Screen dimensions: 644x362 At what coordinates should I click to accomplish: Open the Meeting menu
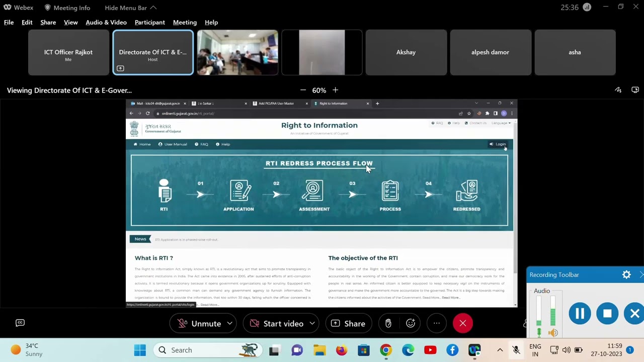click(185, 22)
